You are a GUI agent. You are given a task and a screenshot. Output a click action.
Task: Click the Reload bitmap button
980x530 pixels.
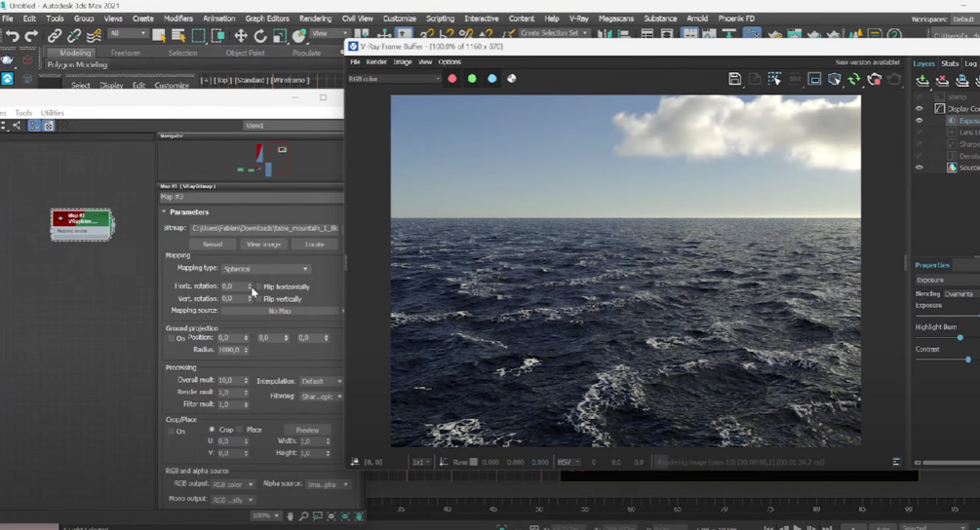click(213, 245)
